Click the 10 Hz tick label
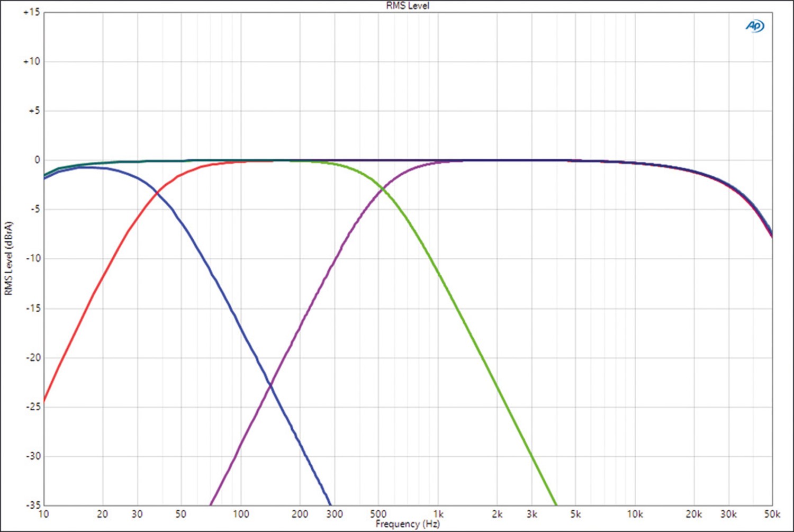Image resolution: width=794 pixels, height=532 pixels. click(43, 514)
